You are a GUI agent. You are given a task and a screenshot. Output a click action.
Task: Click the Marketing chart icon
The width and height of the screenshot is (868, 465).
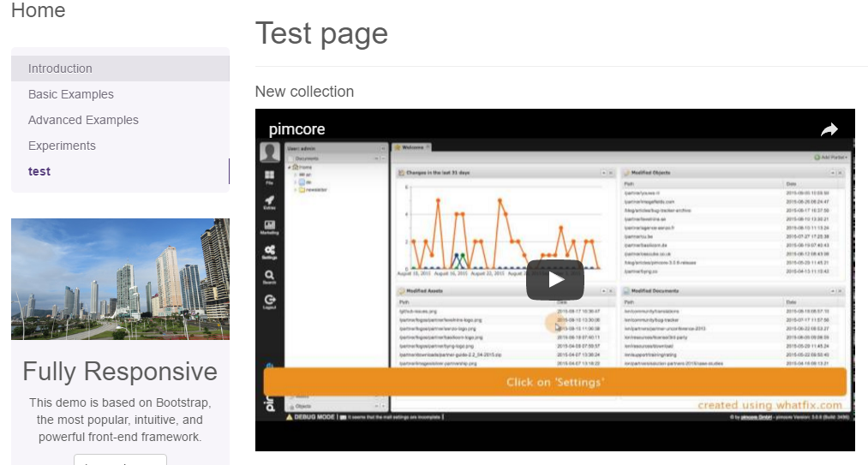(x=270, y=226)
